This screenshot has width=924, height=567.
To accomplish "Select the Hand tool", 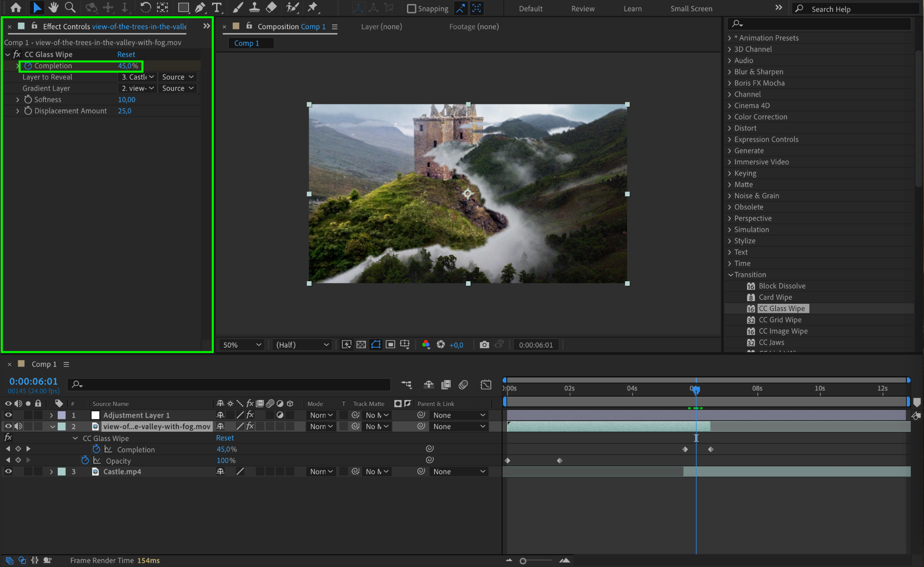I will pos(53,8).
